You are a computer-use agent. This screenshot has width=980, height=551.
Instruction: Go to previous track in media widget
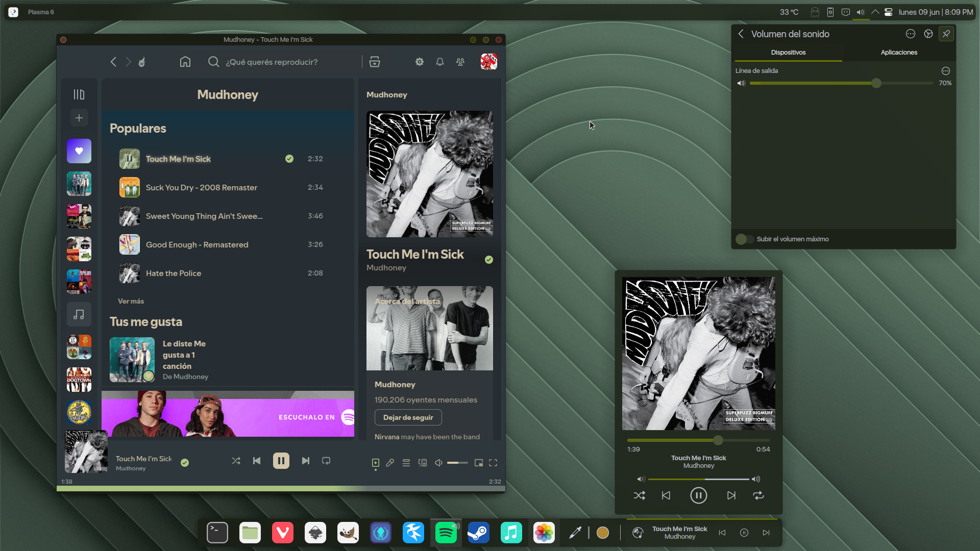coord(666,495)
